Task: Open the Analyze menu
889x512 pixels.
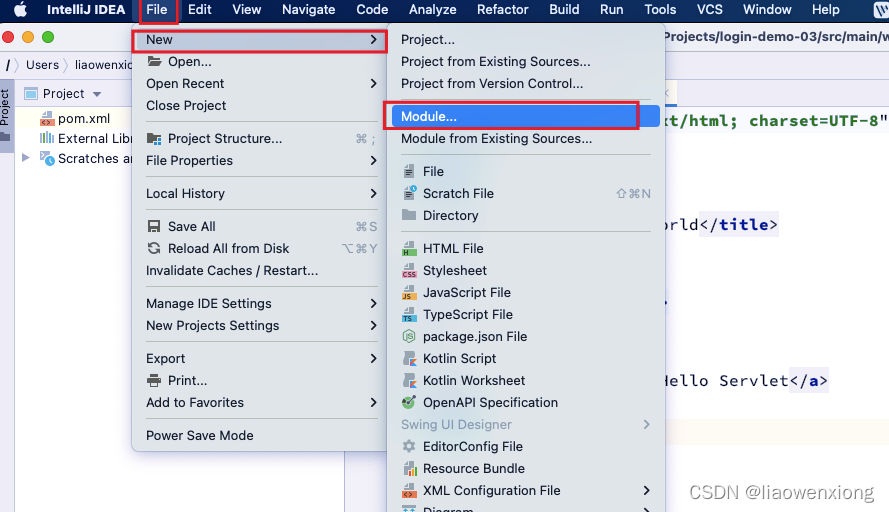Action: pos(433,10)
